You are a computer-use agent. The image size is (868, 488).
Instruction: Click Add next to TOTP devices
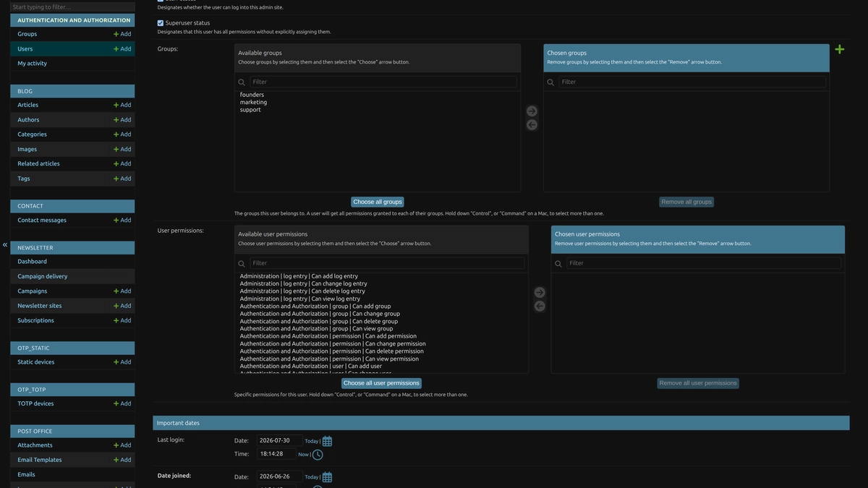pyautogui.click(x=122, y=403)
